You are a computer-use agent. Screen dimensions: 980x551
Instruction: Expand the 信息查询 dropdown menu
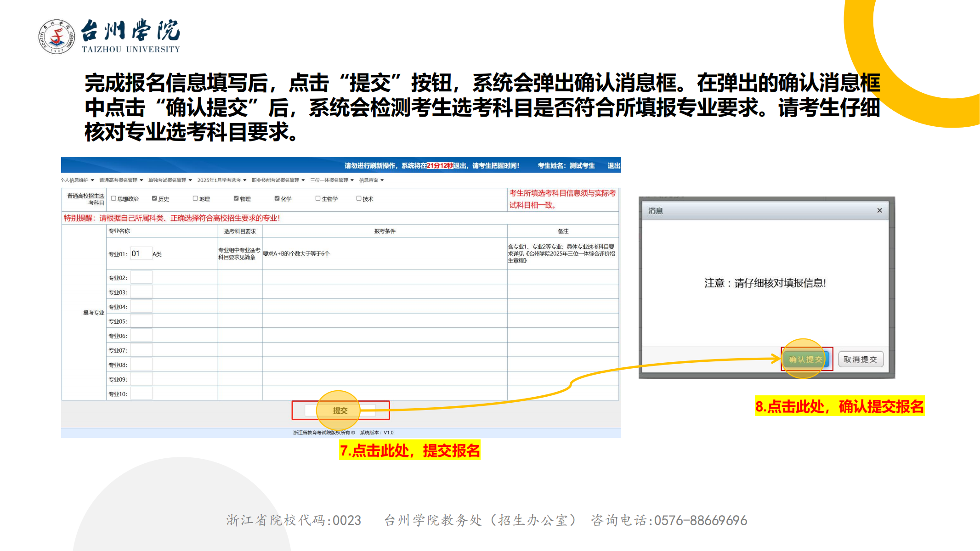tap(371, 180)
